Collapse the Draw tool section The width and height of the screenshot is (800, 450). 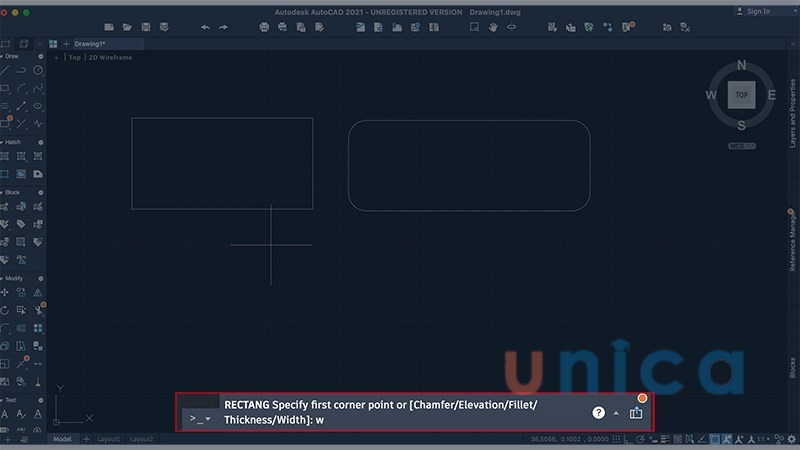[x=3, y=57]
